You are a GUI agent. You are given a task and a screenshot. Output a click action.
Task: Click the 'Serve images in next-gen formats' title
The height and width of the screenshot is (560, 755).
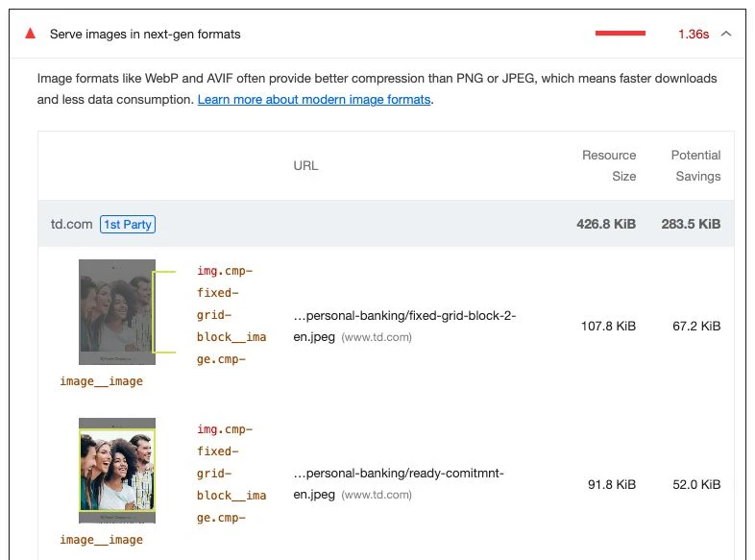[145, 35]
